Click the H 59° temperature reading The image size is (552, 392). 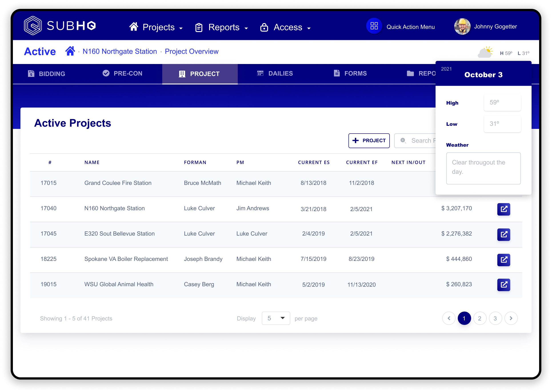[x=506, y=53]
